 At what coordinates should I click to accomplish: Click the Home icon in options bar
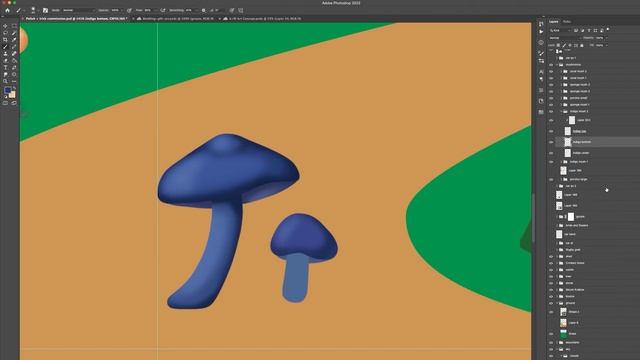pos(7,10)
